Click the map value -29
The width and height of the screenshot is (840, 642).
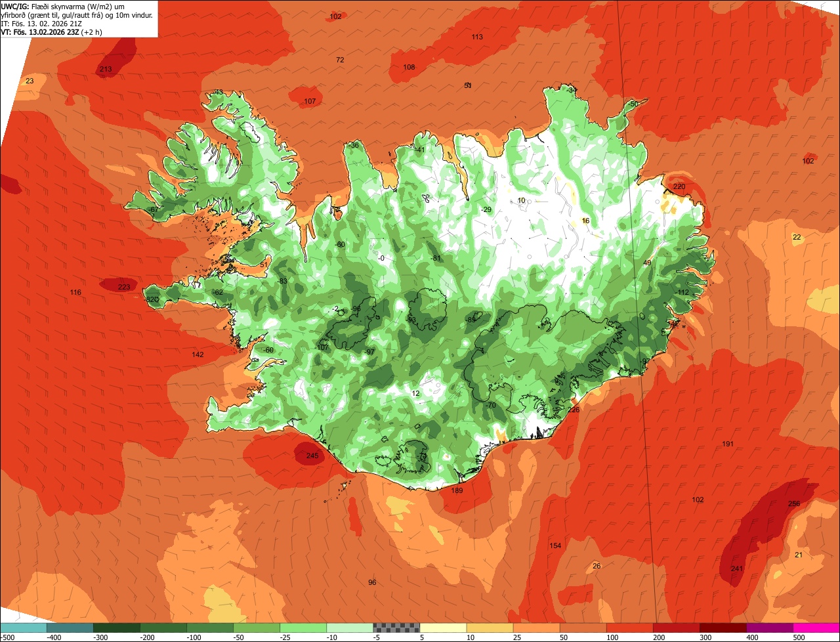pyautogui.click(x=486, y=209)
